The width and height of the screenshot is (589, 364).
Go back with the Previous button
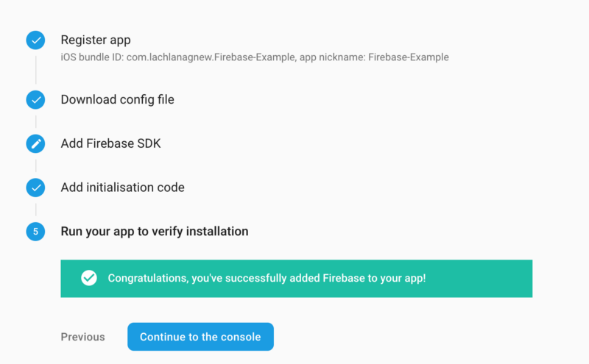[x=83, y=337]
